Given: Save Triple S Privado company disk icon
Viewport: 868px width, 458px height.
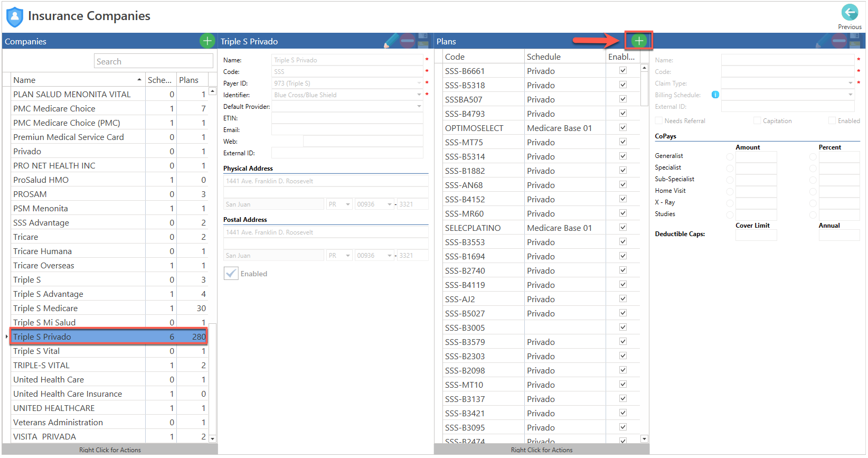Looking at the screenshot, I should [422, 41].
